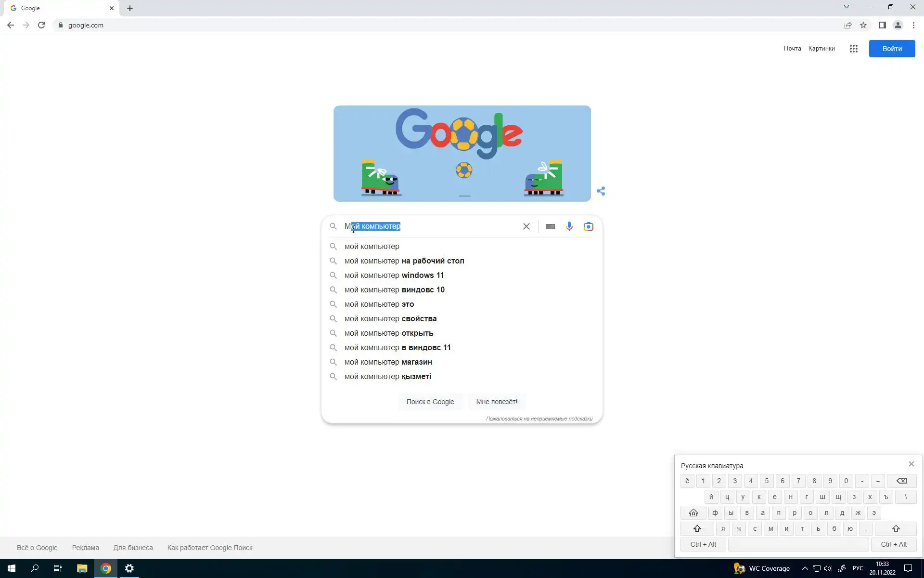The image size is (924, 578).
Task: Select suggestion "мой компьютер windows 11"
Action: coord(394,276)
